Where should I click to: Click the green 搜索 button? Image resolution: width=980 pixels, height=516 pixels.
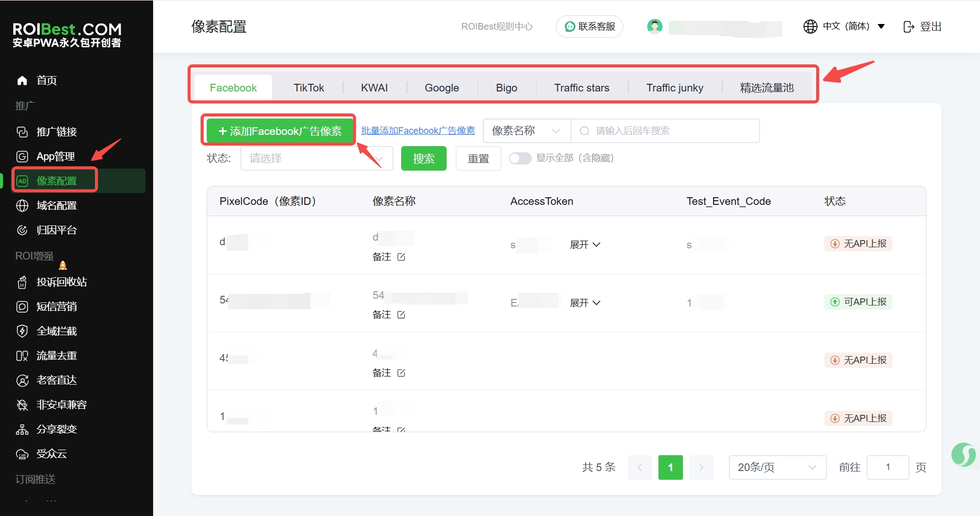pyautogui.click(x=424, y=158)
